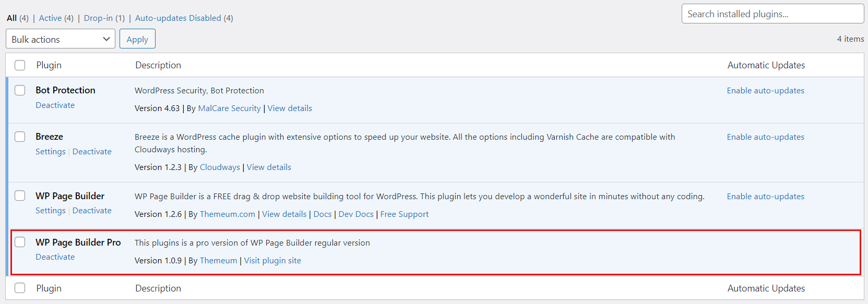This screenshot has width=868, height=304.
Task: Enable auto-updates for Bot Protection
Action: [766, 91]
